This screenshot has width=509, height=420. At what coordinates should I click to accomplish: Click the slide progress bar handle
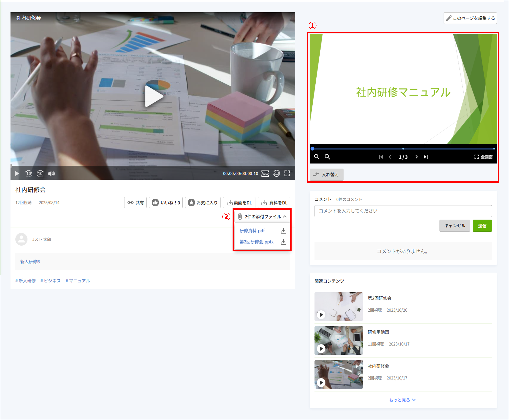[x=312, y=149]
